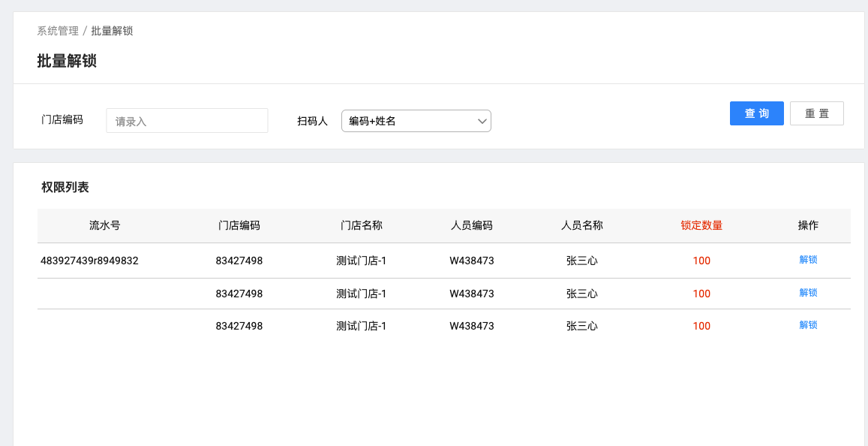This screenshot has width=868, height=446.
Task: Focus the 门店编码 请录入 input field
Action: coord(187,121)
